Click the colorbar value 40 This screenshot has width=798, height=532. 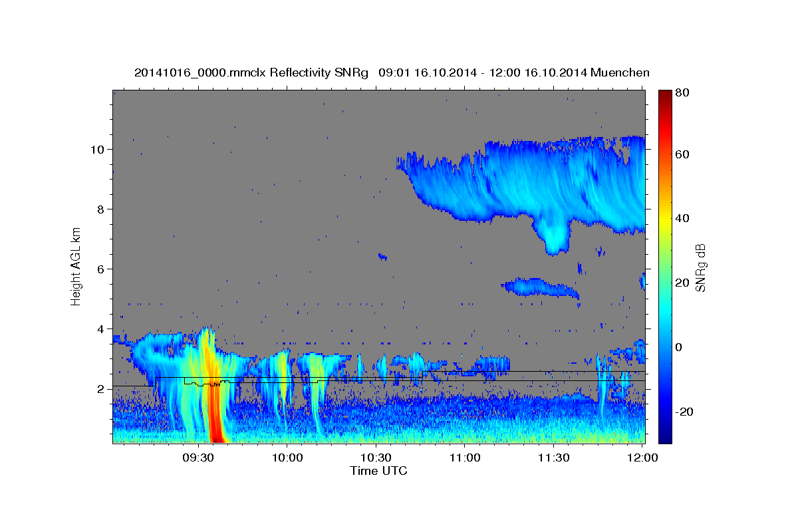[682, 218]
